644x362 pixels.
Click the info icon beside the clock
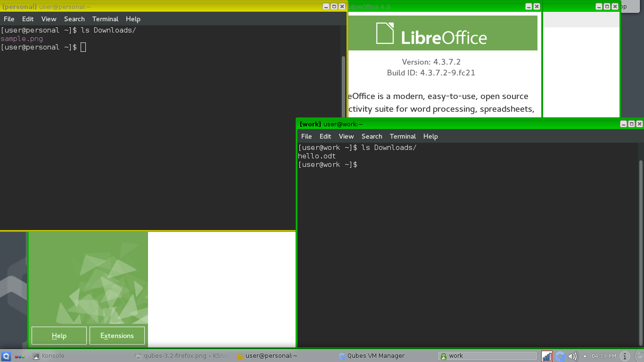point(625,356)
